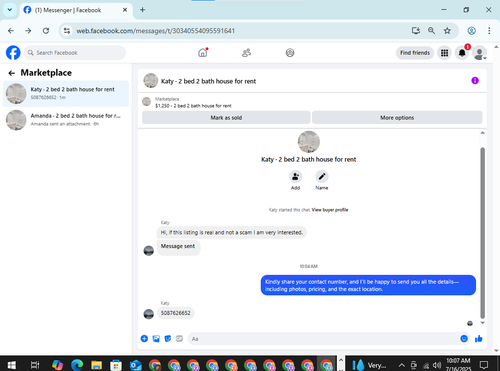Open volume control in system tray

click(437, 365)
